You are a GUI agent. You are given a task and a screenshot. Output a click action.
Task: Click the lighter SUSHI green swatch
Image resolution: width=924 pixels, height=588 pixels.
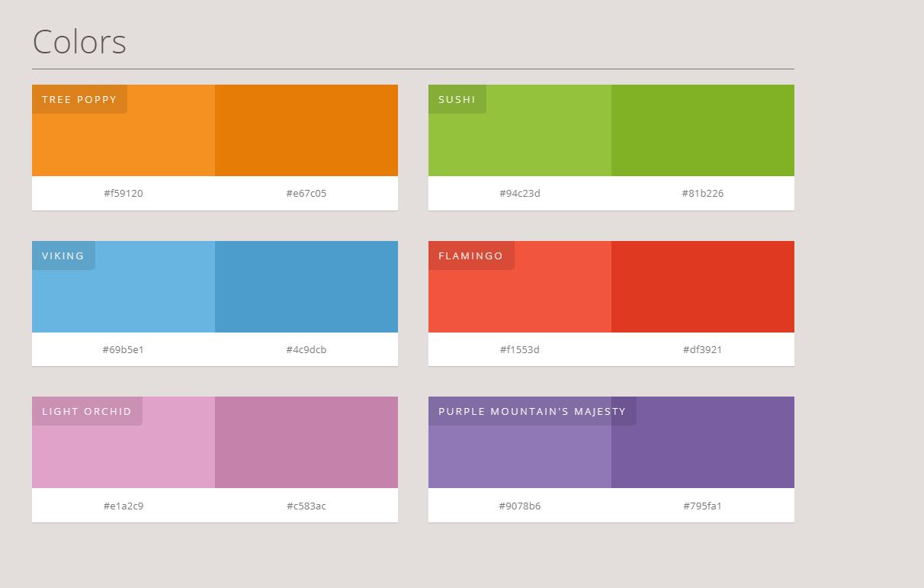pyautogui.click(x=518, y=137)
